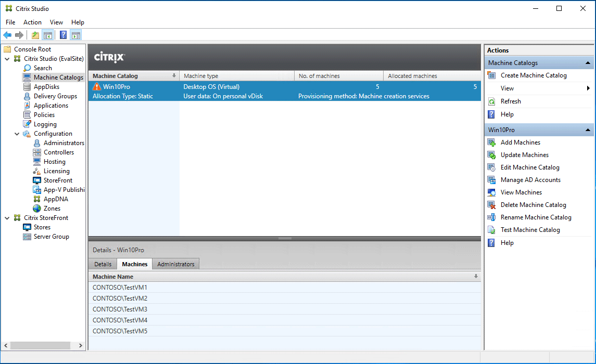The image size is (596, 364).
Task: Click the Delete Machine Catalog icon
Action: (x=491, y=204)
